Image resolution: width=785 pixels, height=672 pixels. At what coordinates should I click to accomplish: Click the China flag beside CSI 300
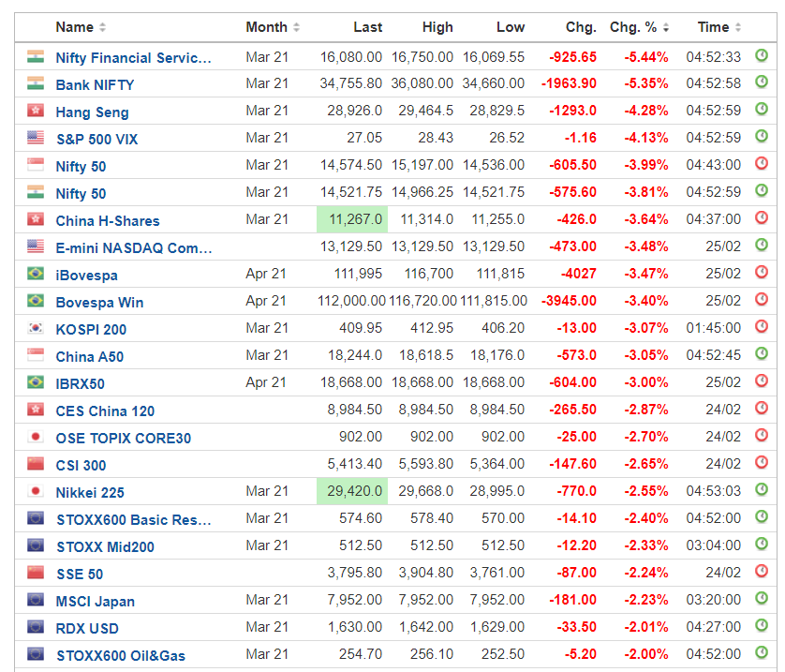36,463
